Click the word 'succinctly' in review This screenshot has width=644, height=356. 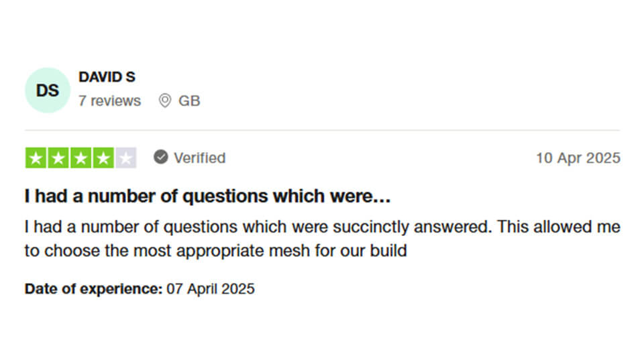371,227
